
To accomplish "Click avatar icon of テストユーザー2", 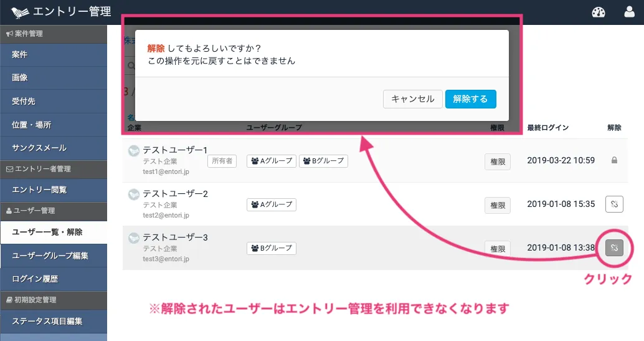I will tap(133, 194).
